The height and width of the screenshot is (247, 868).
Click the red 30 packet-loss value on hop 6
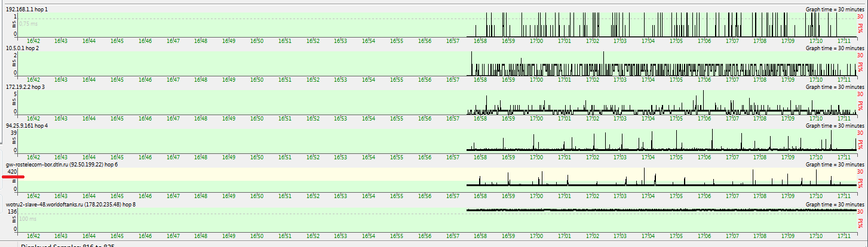click(x=860, y=171)
